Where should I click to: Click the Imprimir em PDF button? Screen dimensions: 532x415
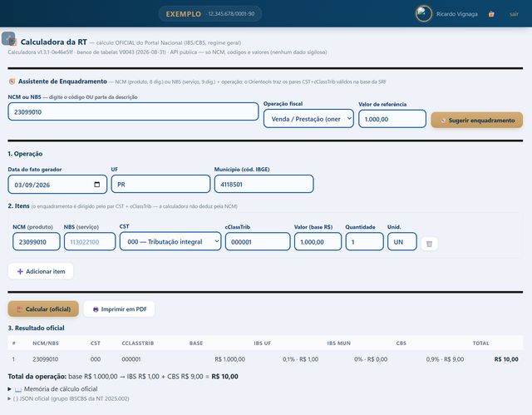tap(119, 309)
